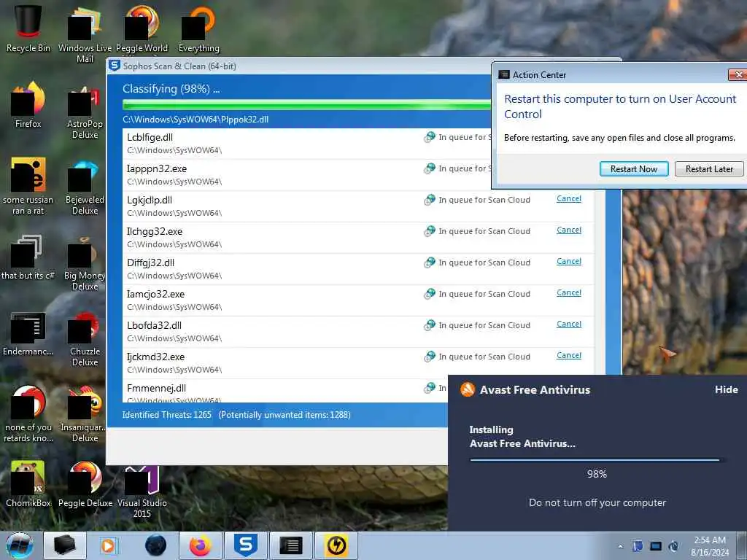Image resolution: width=747 pixels, height=560 pixels.
Task: Open the Windows Start menu orb
Action: coord(20,545)
